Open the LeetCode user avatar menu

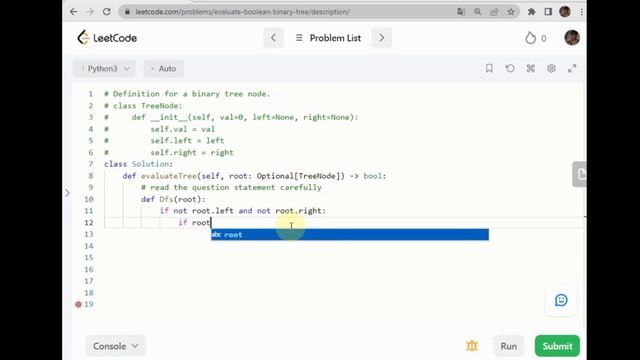tap(572, 38)
